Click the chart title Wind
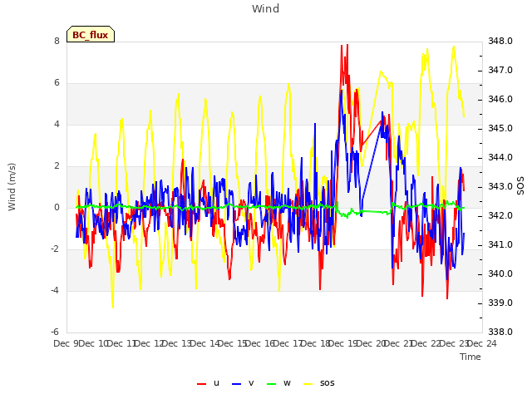 tap(266, 9)
